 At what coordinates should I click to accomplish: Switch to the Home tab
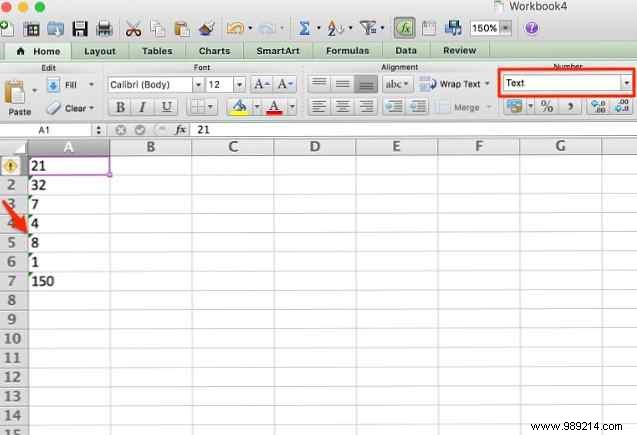[39, 51]
